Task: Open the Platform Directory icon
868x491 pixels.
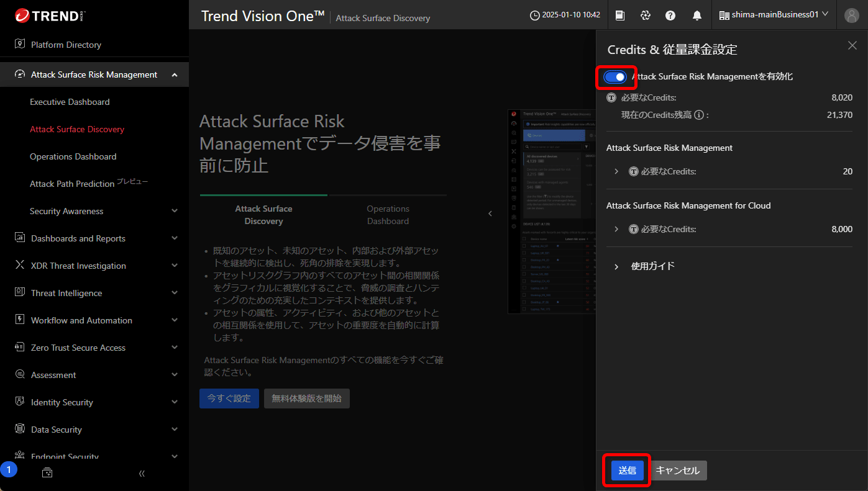Action: (x=19, y=45)
